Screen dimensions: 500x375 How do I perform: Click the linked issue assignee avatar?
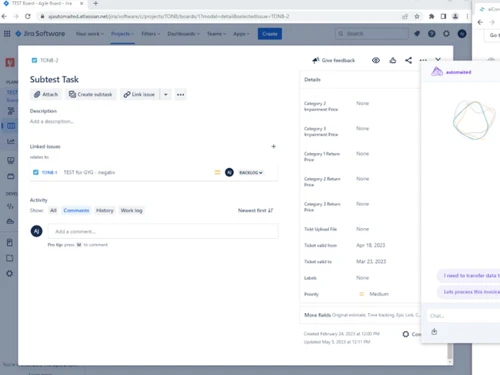[x=229, y=172]
